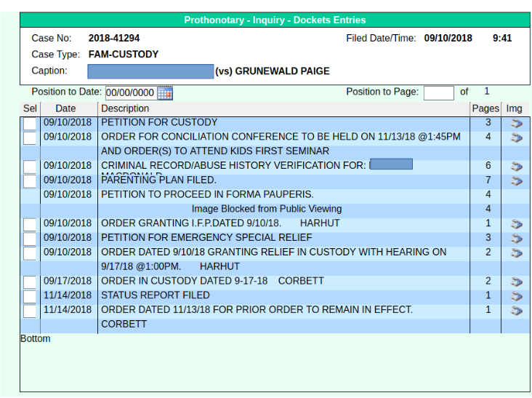Open image for Order for Conciliation Conference
Image resolution: width=532 pixels, height=398 pixels.
516,137
